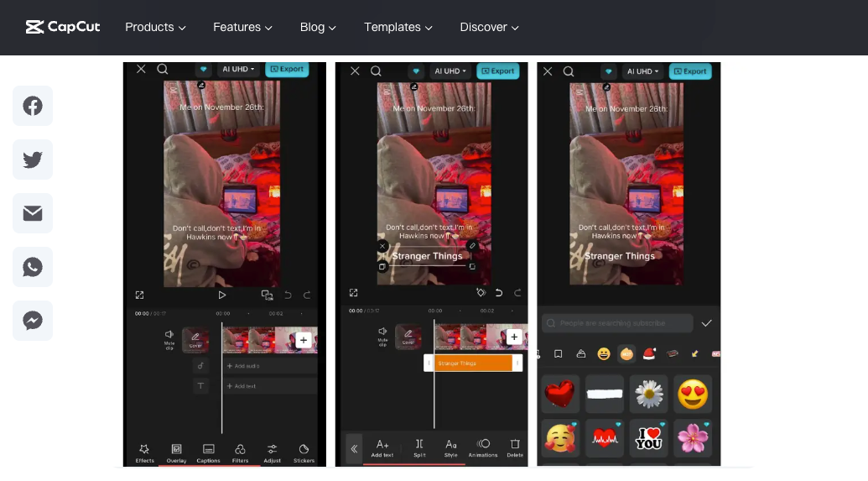Open the Filters tool
This screenshot has width=868, height=481.
(x=240, y=452)
